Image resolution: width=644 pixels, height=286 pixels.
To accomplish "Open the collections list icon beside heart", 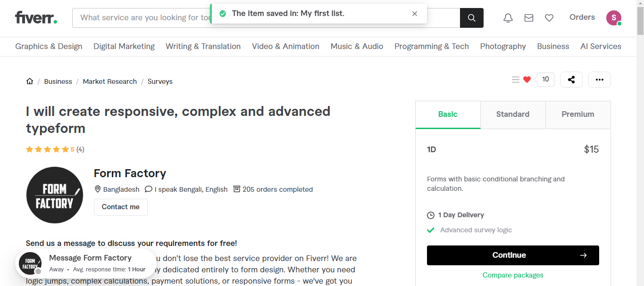I will point(516,80).
